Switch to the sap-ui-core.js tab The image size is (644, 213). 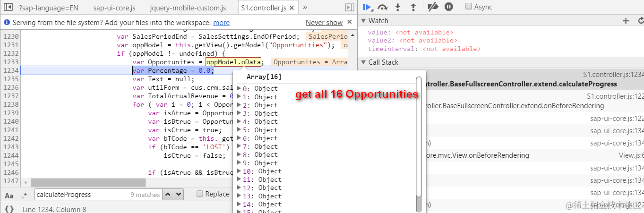coord(115,8)
